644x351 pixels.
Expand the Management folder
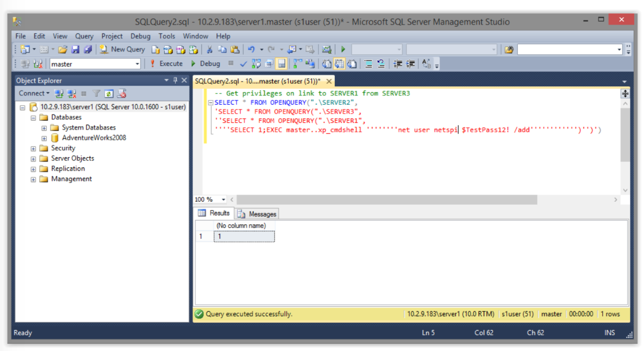tap(33, 179)
